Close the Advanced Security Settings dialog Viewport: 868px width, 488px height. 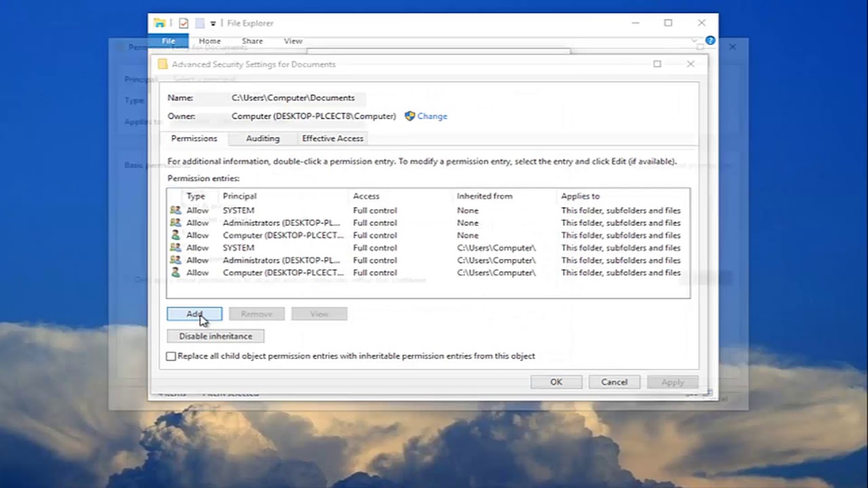tap(690, 64)
